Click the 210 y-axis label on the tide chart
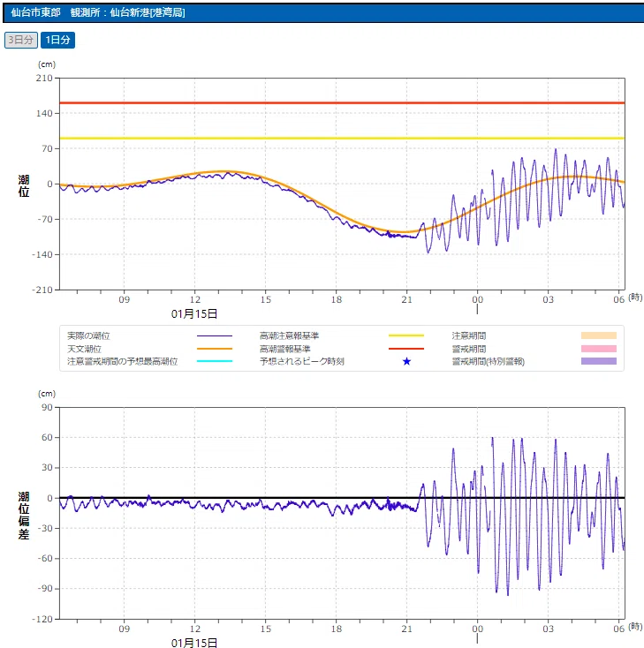This screenshot has width=644, height=648. [x=44, y=78]
